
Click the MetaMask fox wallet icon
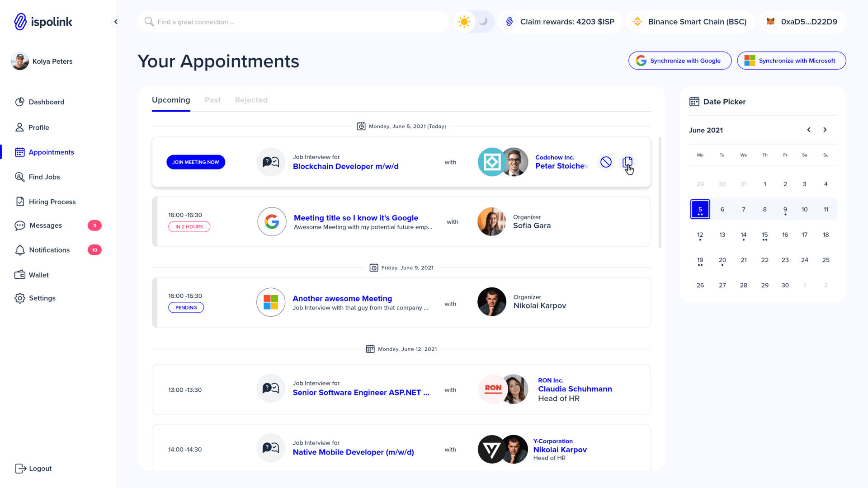coord(770,21)
